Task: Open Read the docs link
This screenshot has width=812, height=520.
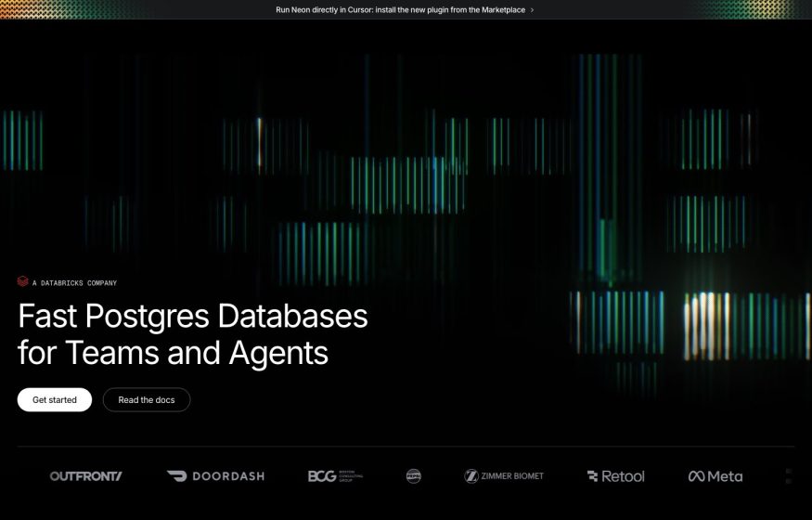Action: (x=147, y=400)
